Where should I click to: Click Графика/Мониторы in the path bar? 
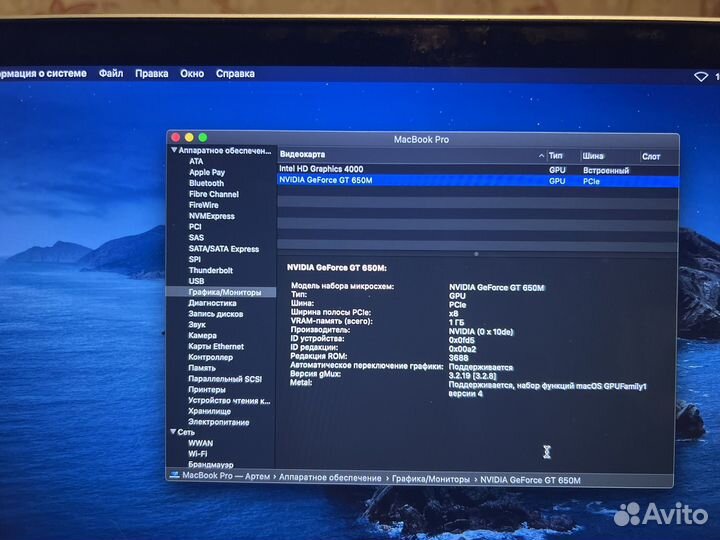click(431, 479)
